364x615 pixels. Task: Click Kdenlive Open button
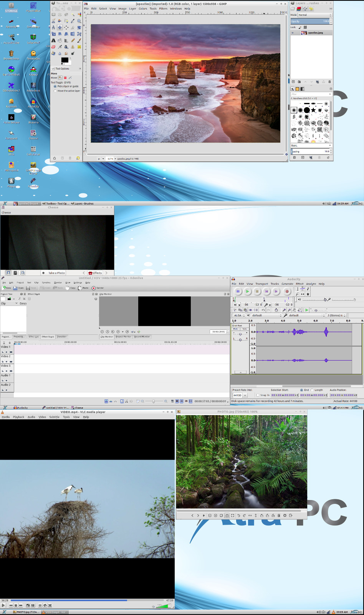[x=18, y=288]
